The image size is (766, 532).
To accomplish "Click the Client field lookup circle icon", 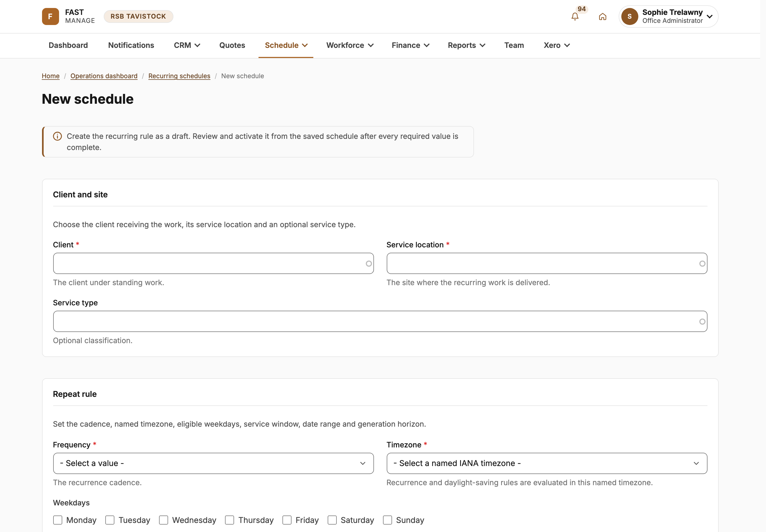I will [x=368, y=264].
